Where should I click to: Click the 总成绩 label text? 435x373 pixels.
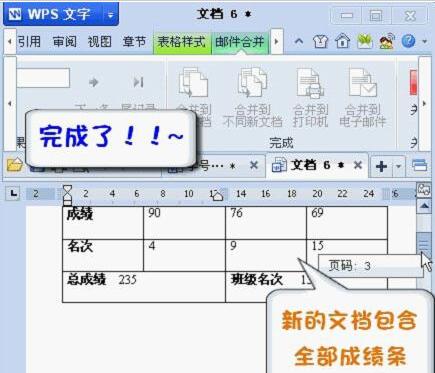tap(86, 279)
